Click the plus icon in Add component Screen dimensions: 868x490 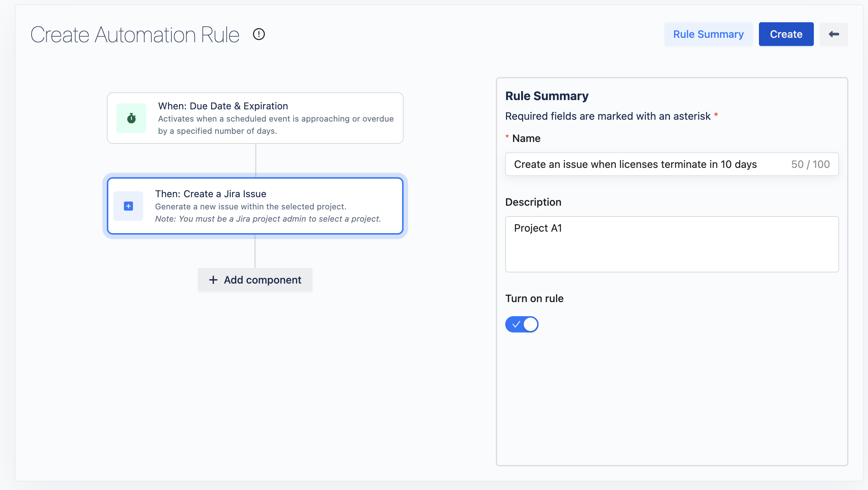tap(213, 280)
